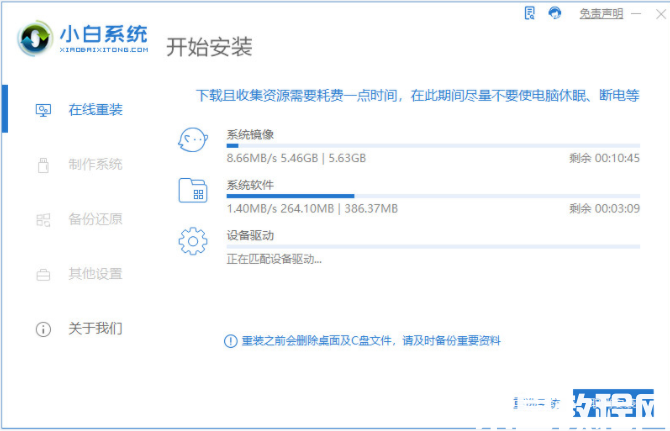This screenshot has width=670, height=431.
Task: Click the 系统软件 download progress bar
Action: tap(433, 196)
